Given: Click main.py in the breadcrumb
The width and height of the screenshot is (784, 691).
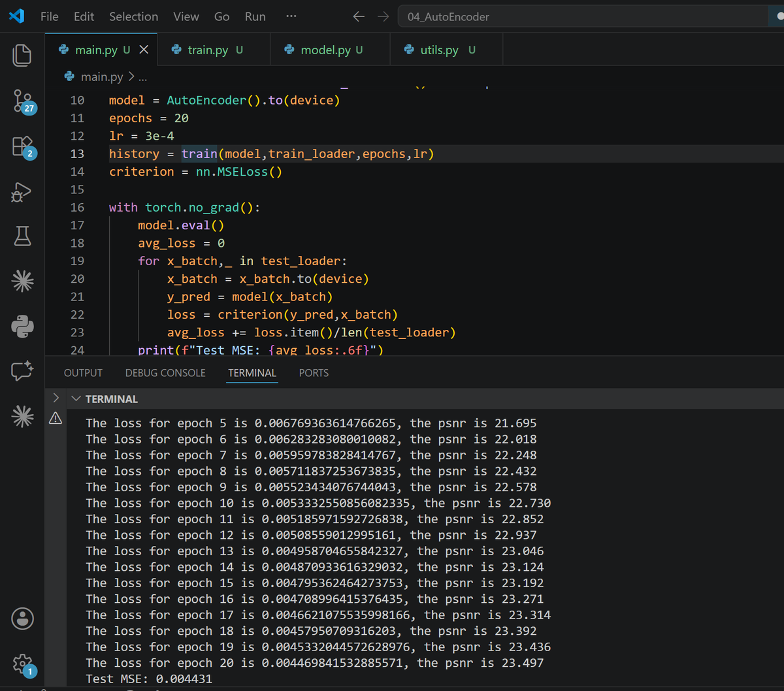Looking at the screenshot, I should tap(102, 76).
